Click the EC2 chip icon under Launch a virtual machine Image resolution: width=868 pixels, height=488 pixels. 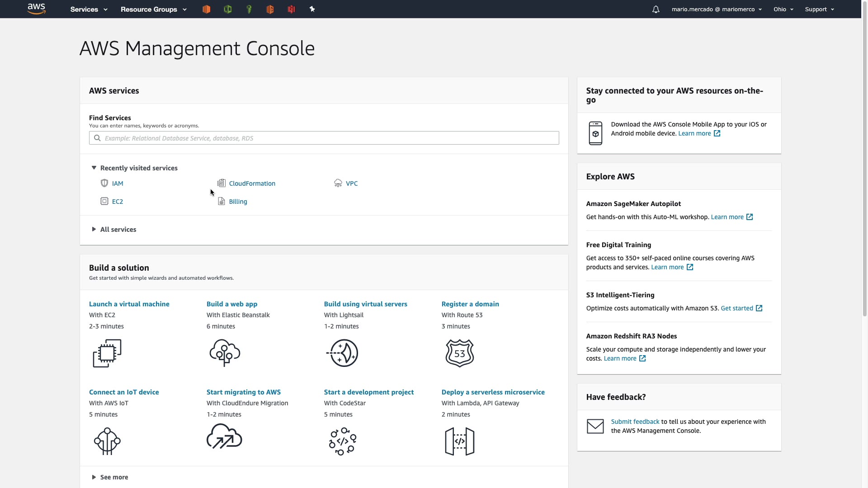coord(107,353)
